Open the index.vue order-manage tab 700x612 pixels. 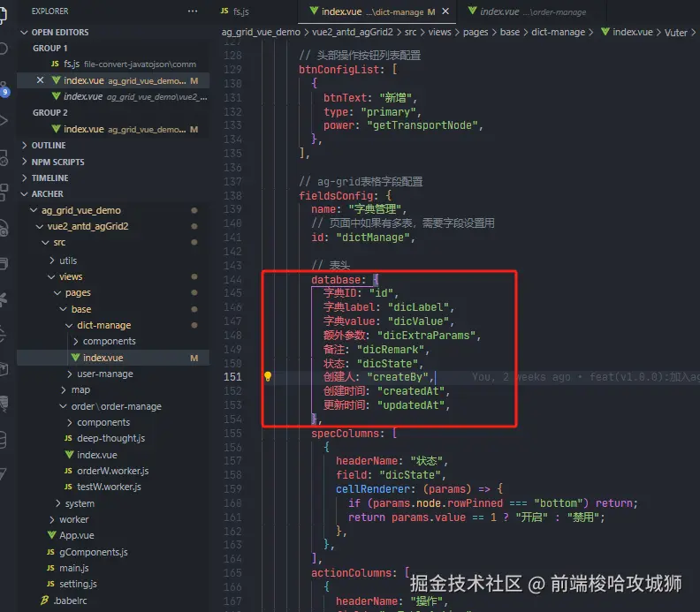coord(533,11)
